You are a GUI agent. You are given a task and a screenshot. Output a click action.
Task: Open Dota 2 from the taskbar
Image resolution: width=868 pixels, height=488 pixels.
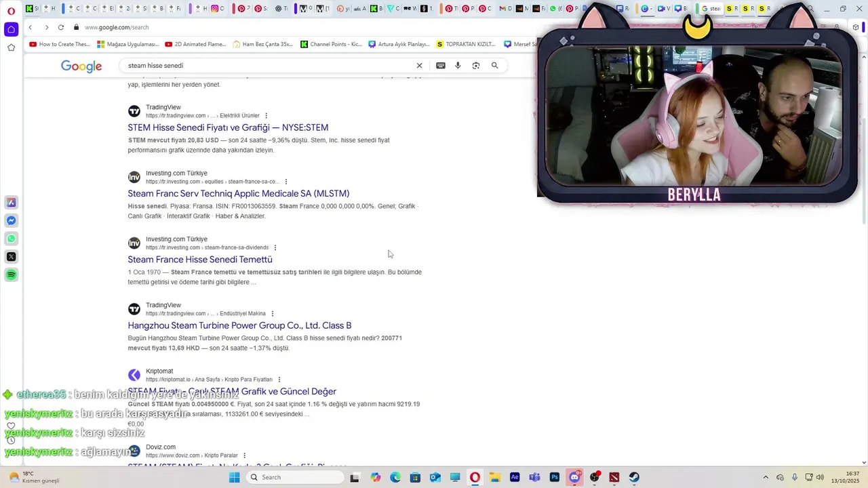614,477
